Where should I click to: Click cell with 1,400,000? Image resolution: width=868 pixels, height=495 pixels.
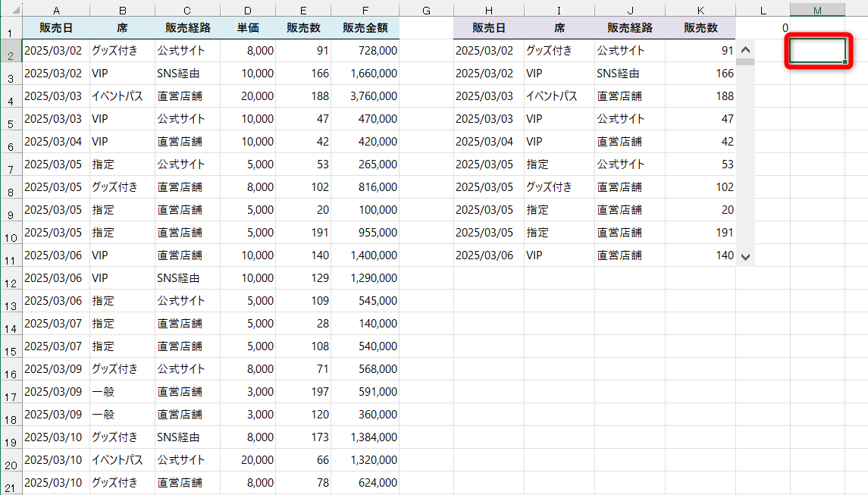click(365, 255)
